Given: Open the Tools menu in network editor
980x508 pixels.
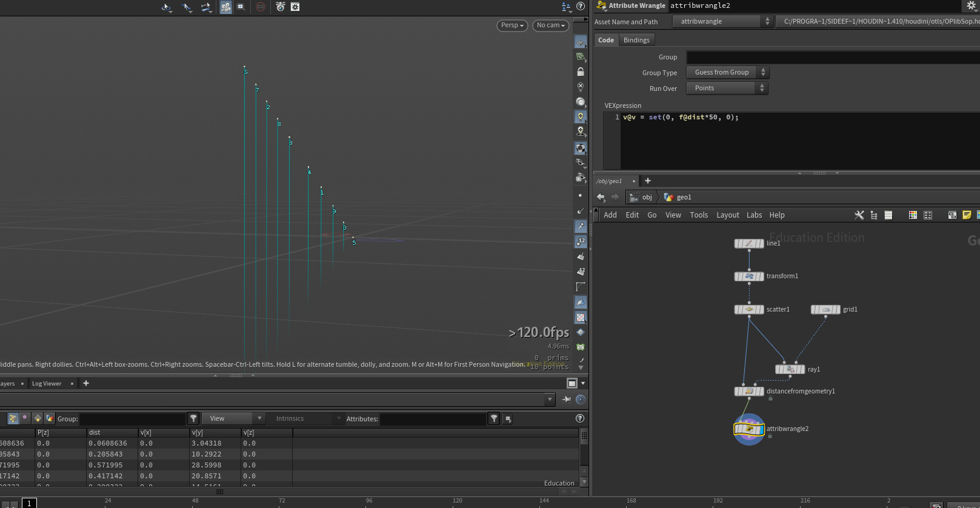Looking at the screenshot, I should pyautogui.click(x=699, y=215).
